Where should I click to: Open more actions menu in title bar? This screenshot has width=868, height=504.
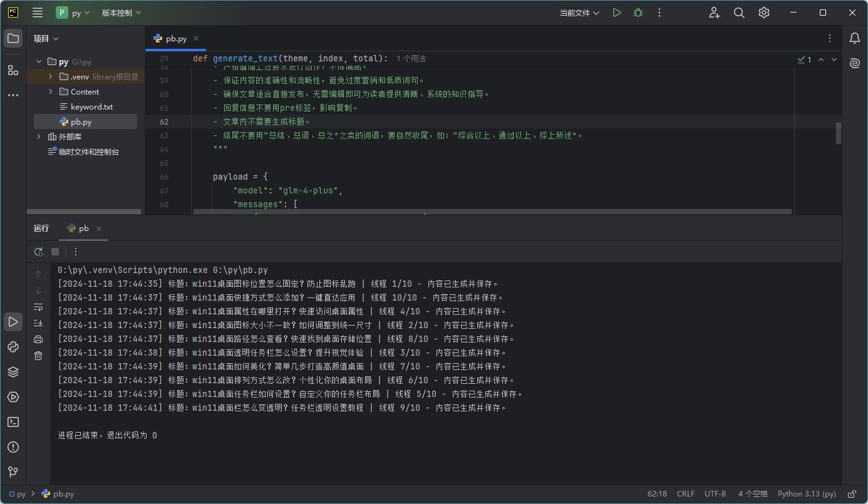point(659,13)
